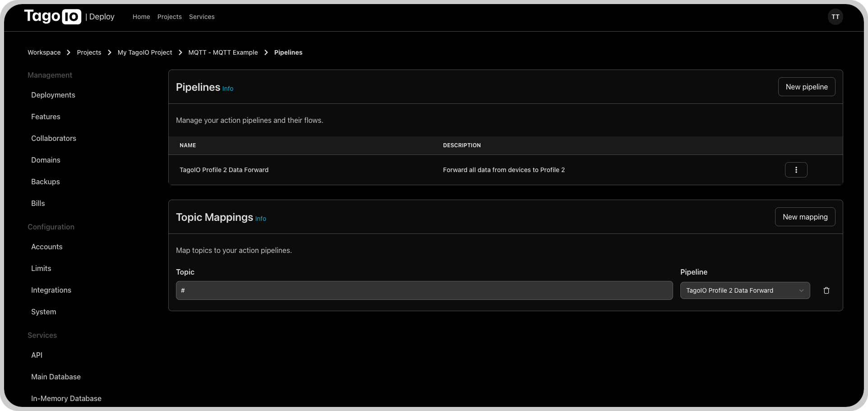Click Workspace in the breadcrumb
The image size is (868, 411).
click(44, 52)
